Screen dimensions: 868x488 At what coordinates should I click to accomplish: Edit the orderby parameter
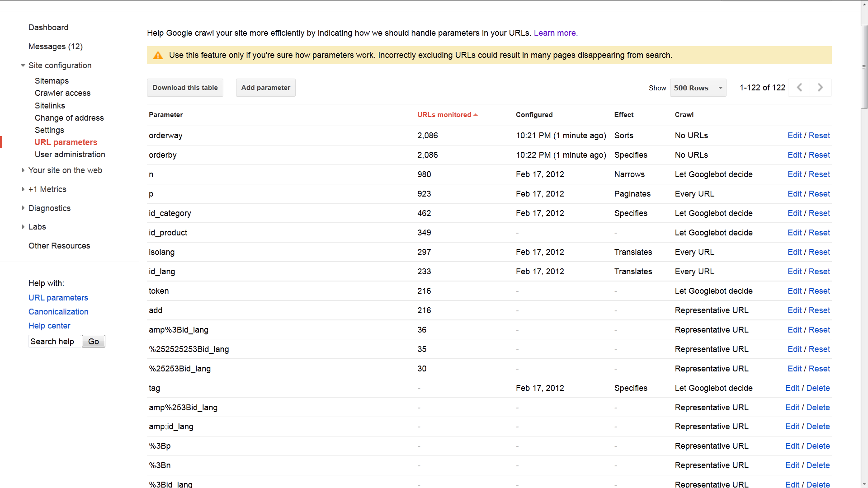pos(794,155)
